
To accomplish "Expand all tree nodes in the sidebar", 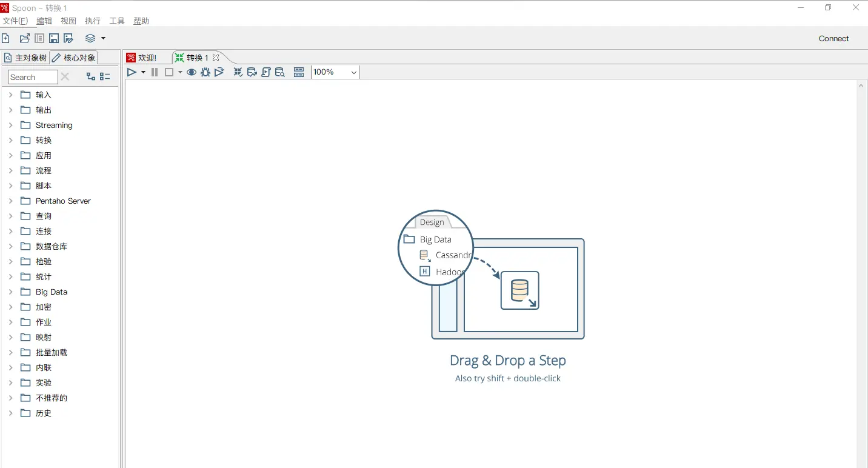I will (91, 76).
